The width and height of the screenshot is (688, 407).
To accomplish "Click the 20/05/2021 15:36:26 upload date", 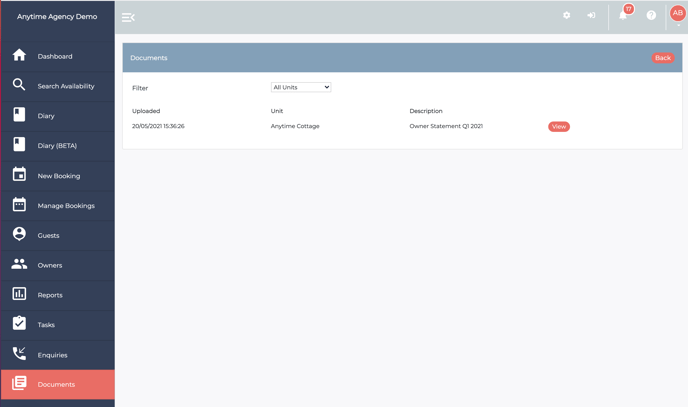I will [x=158, y=126].
